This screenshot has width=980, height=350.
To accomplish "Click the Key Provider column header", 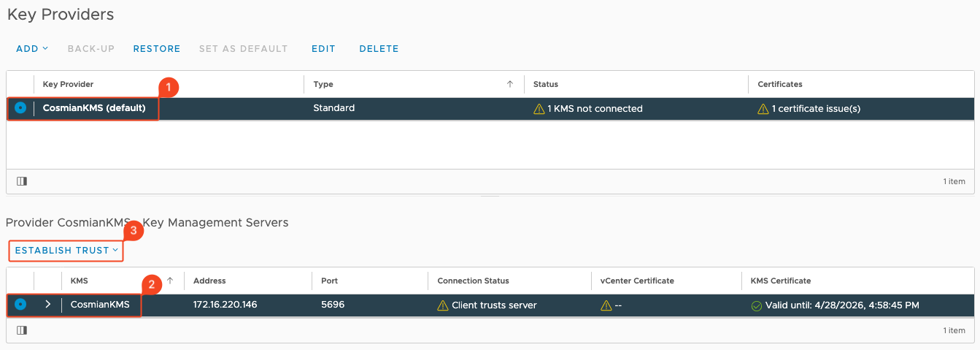I will pyautogui.click(x=69, y=84).
